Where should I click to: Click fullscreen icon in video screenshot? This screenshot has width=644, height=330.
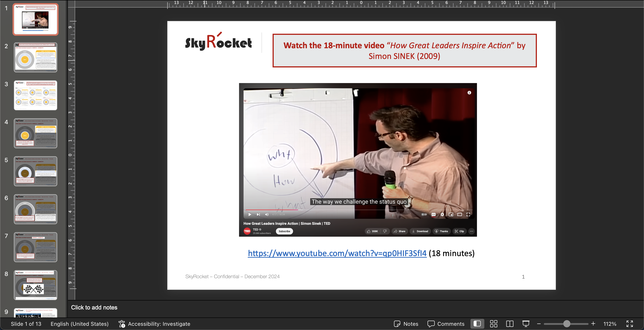click(x=468, y=214)
